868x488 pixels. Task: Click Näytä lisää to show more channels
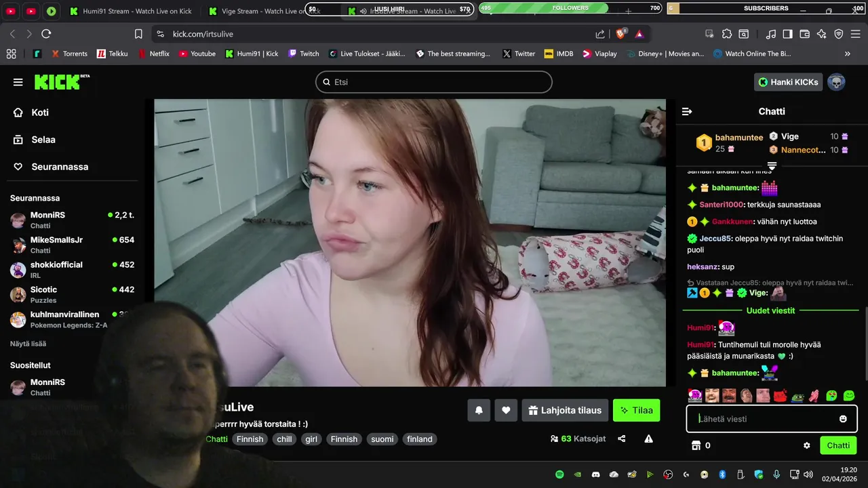(x=28, y=344)
